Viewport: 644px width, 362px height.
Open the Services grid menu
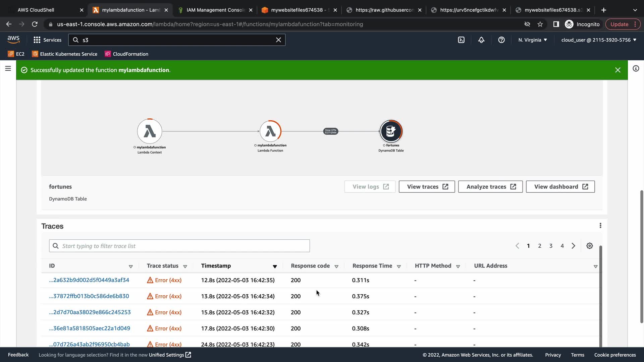[47, 40]
